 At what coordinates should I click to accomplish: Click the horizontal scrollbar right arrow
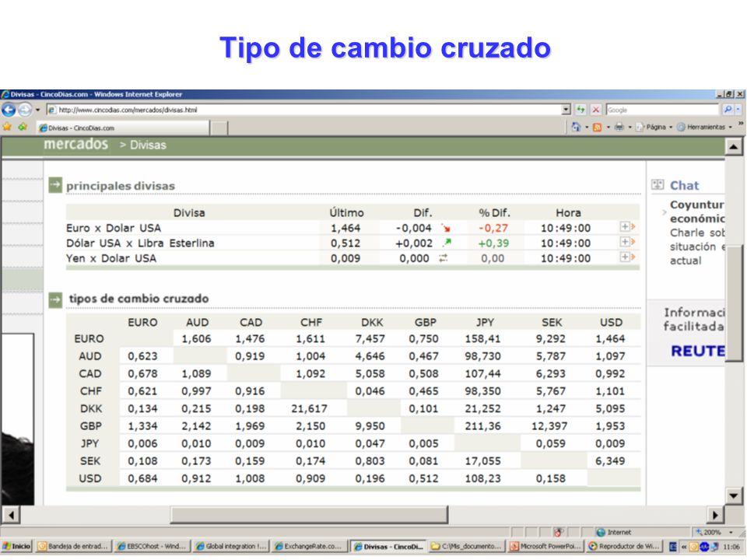pyautogui.click(x=715, y=515)
